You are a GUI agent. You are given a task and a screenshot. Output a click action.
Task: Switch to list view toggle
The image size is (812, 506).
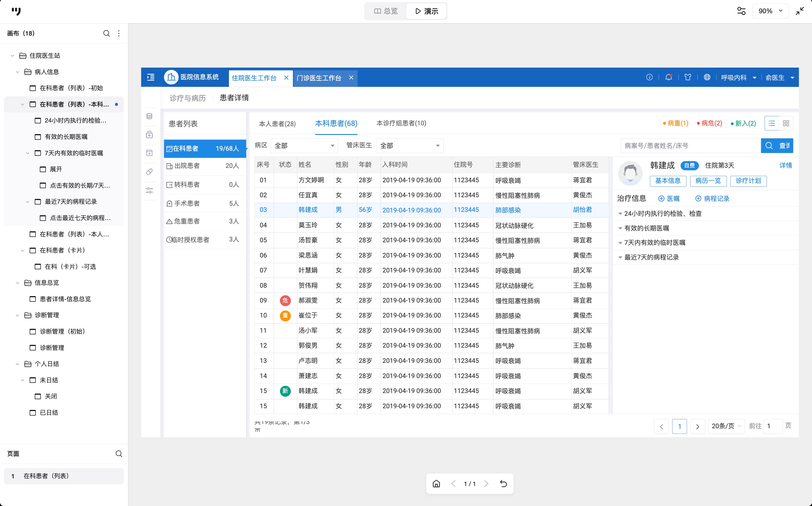(771, 123)
